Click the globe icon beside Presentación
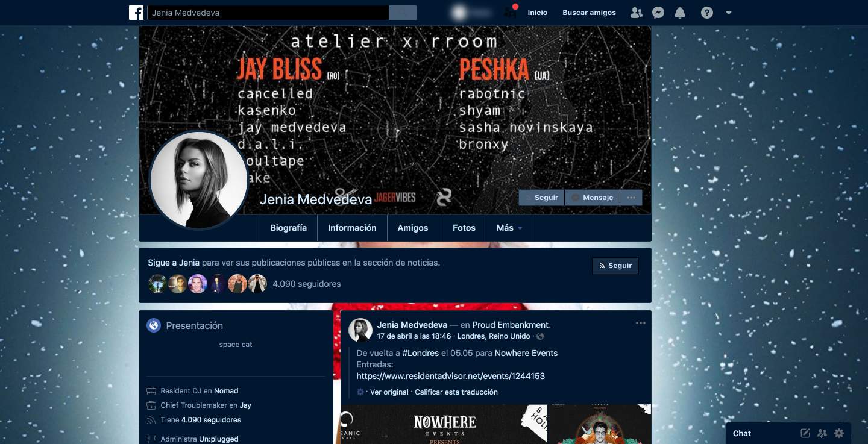The height and width of the screenshot is (444, 868). coord(154,325)
